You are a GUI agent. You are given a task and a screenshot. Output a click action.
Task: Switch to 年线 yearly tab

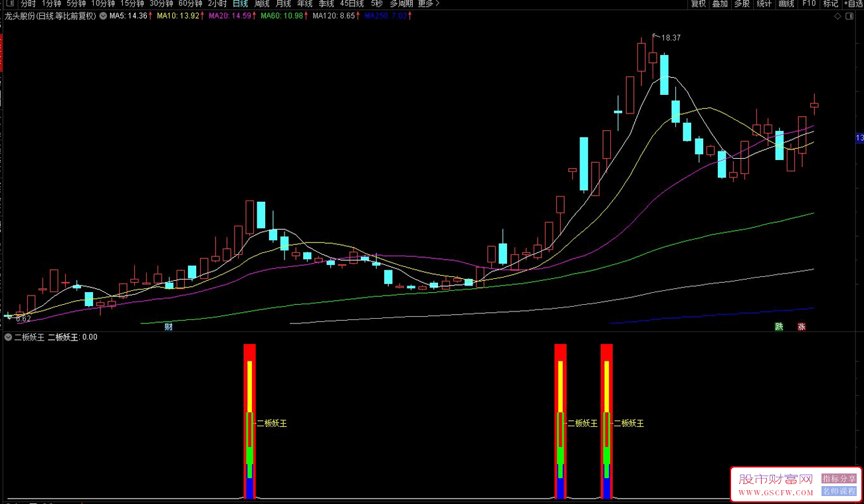tap(304, 3)
